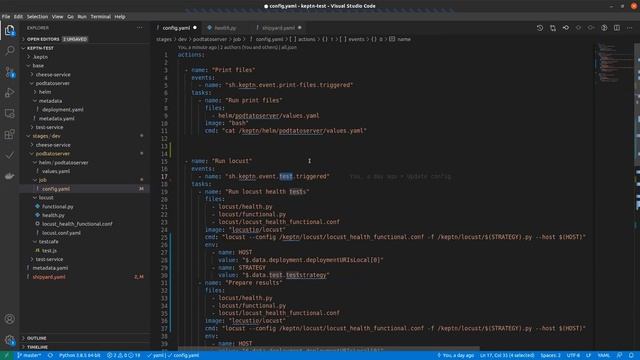Open the Extensions view

[x=9, y=134]
